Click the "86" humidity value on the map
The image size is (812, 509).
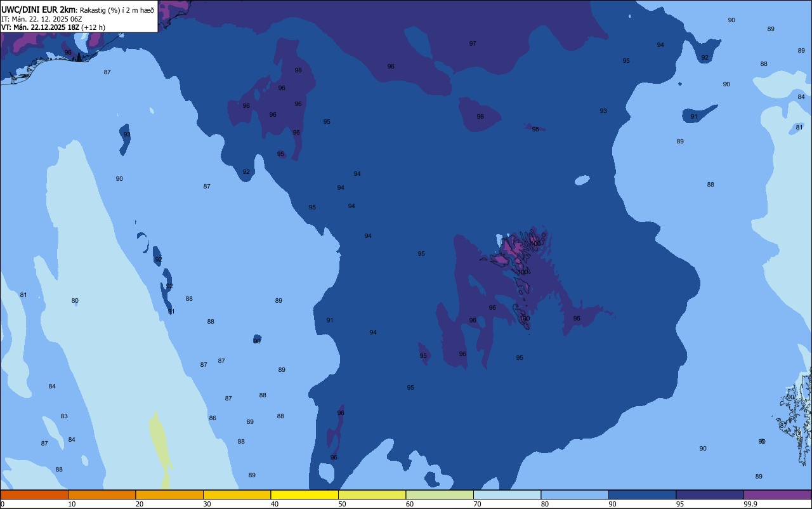[213, 418]
